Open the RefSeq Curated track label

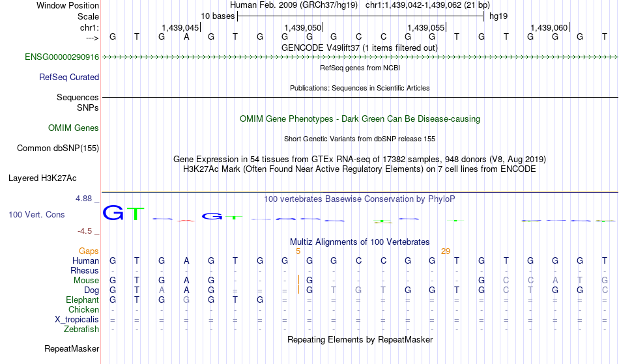pos(69,77)
